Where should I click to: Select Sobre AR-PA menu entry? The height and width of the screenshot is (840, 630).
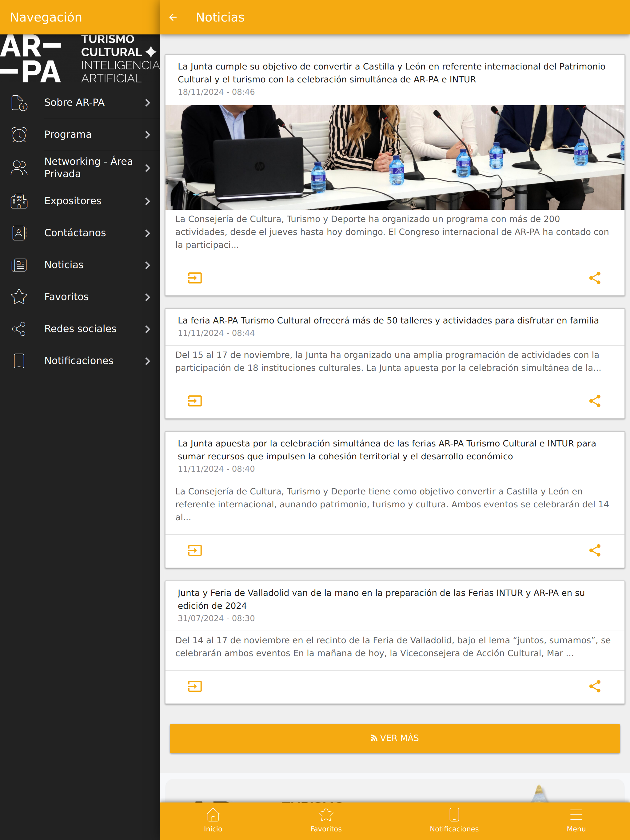pos(80,102)
